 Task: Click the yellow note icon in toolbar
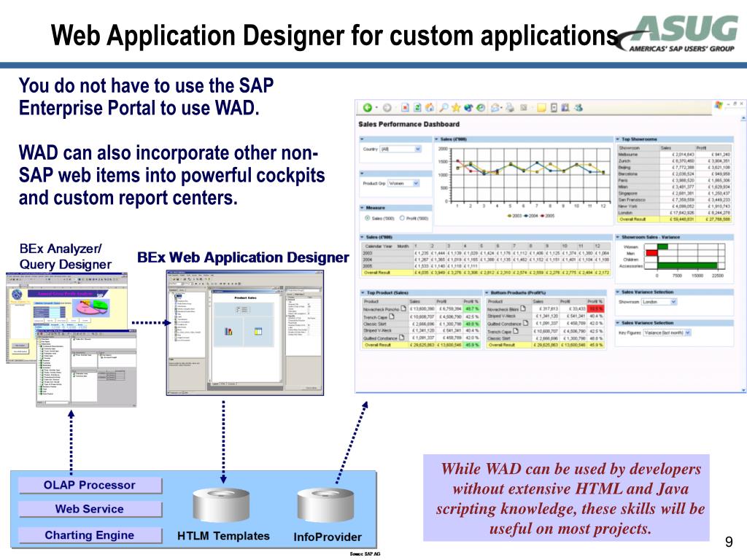pyautogui.click(x=541, y=108)
